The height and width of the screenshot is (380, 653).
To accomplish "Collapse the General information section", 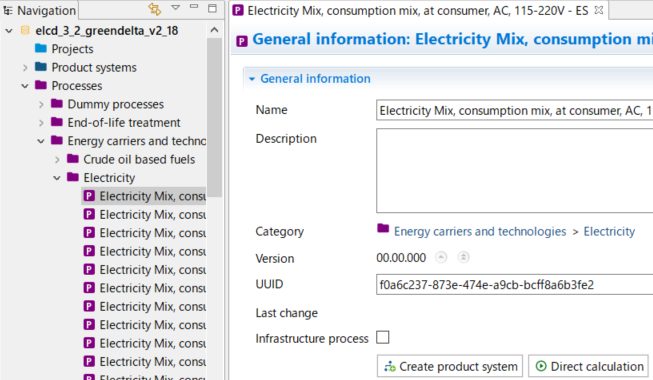I will coord(252,79).
